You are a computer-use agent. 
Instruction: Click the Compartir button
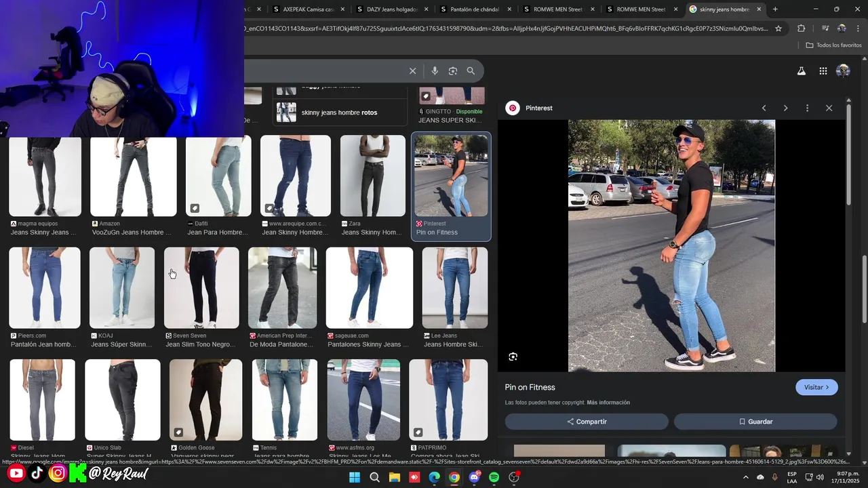587,422
